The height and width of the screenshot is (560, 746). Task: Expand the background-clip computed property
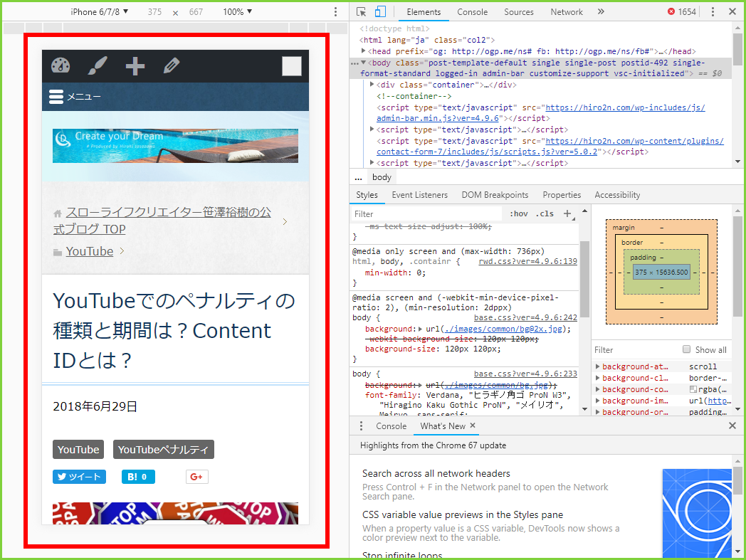(597, 378)
